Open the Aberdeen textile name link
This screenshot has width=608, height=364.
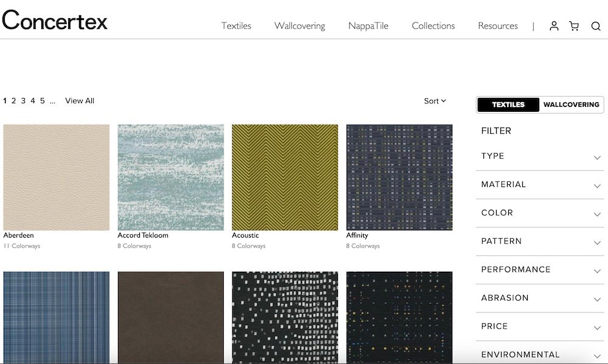(x=19, y=235)
